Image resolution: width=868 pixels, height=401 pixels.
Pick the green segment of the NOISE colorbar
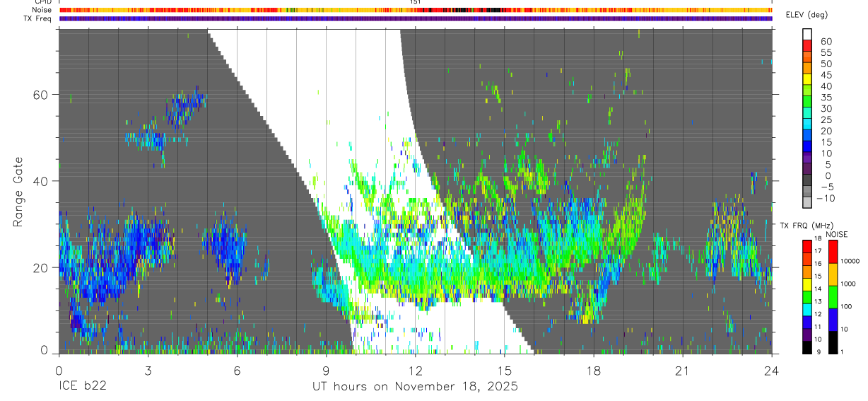tap(833, 296)
